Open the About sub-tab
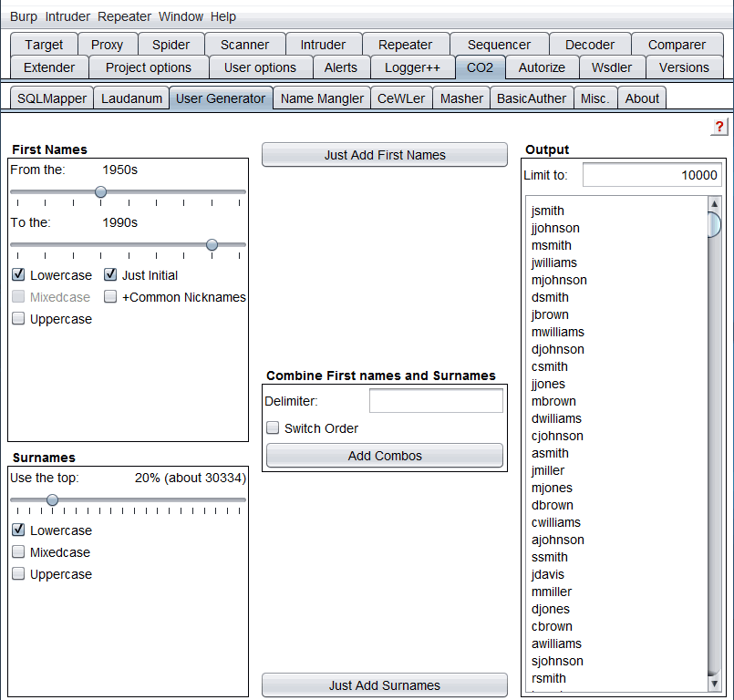Viewport: 734px width, 700px height. pos(642,98)
